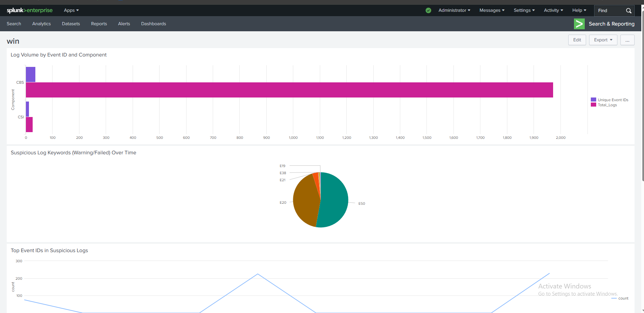This screenshot has width=644, height=313.
Task: Click the E20 pie label
Action: tap(283, 203)
